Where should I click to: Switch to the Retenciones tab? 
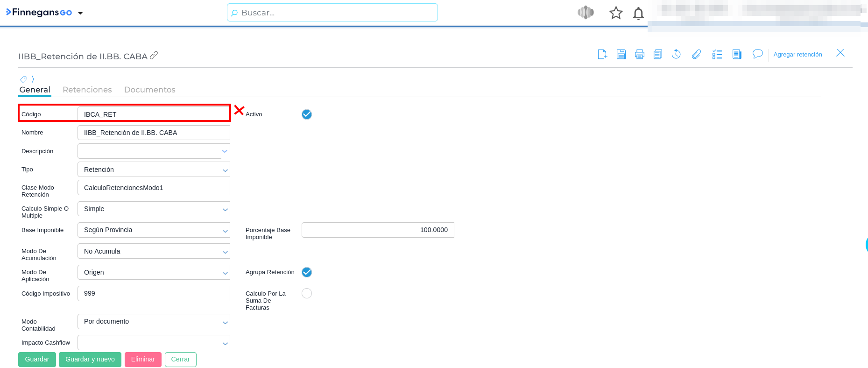(87, 90)
